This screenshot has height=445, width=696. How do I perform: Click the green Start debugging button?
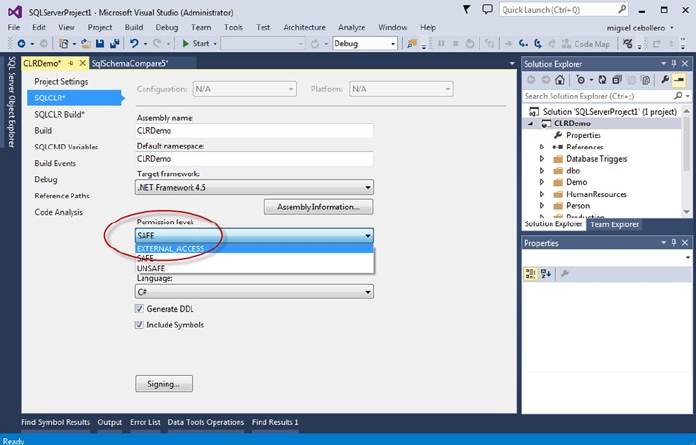coord(196,43)
